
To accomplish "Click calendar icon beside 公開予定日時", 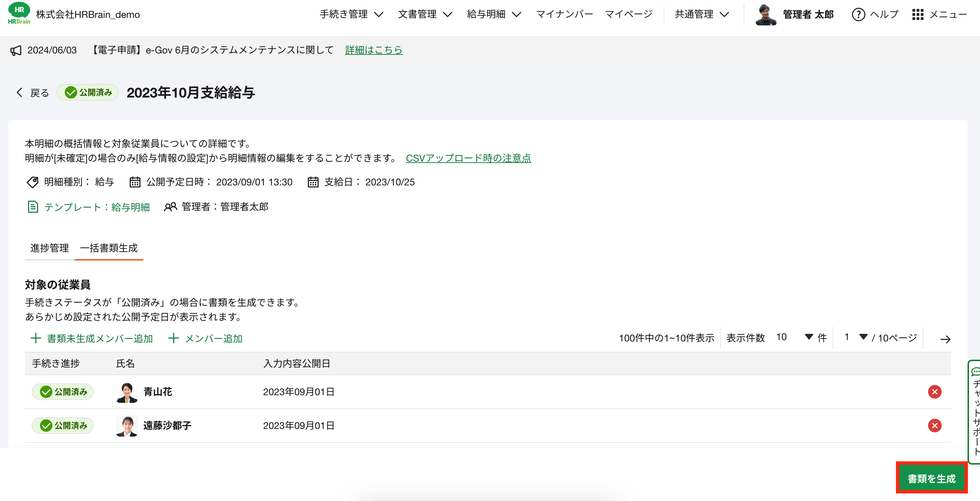I will 135,182.
